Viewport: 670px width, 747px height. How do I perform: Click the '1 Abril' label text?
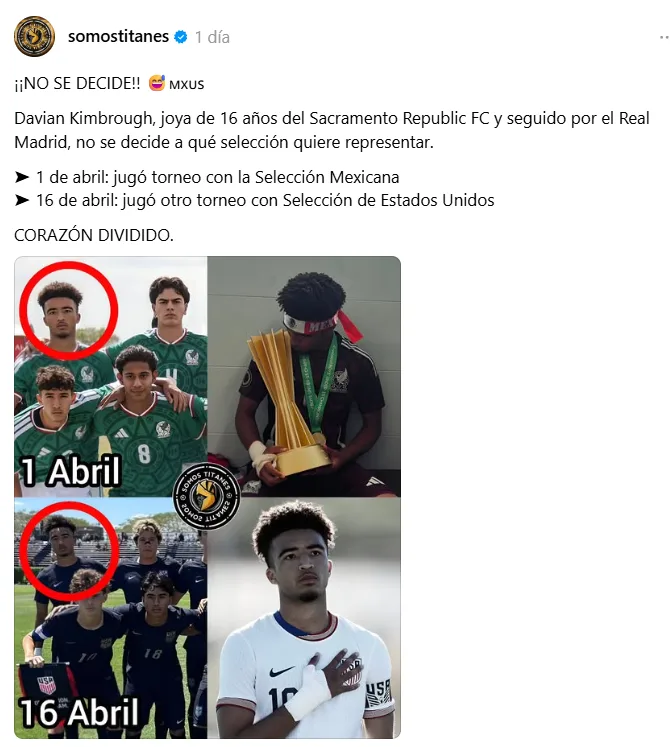pyautogui.click(x=70, y=472)
